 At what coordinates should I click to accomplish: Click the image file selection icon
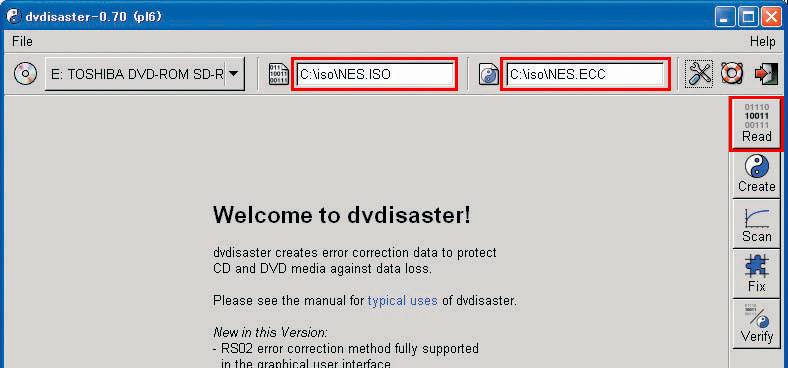[278, 75]
